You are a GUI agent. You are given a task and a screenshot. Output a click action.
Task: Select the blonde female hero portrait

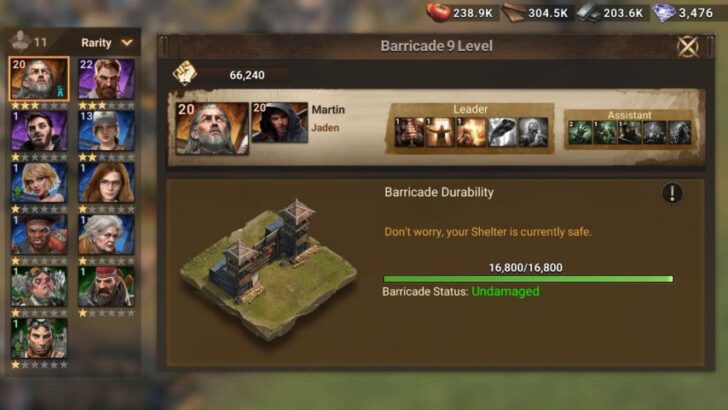39,182
